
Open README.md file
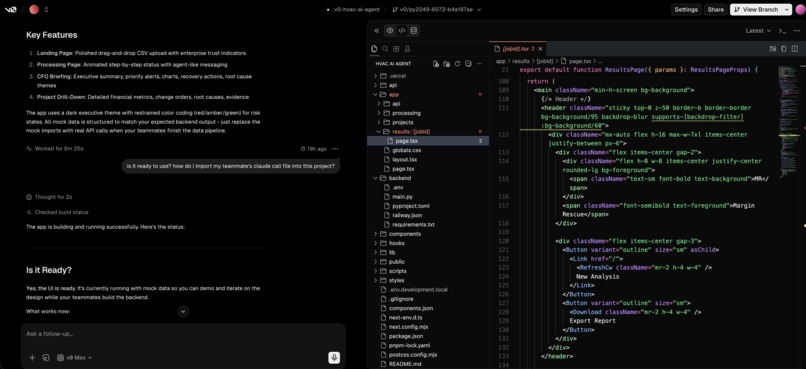pyautogui.click(x=428, y=364)
